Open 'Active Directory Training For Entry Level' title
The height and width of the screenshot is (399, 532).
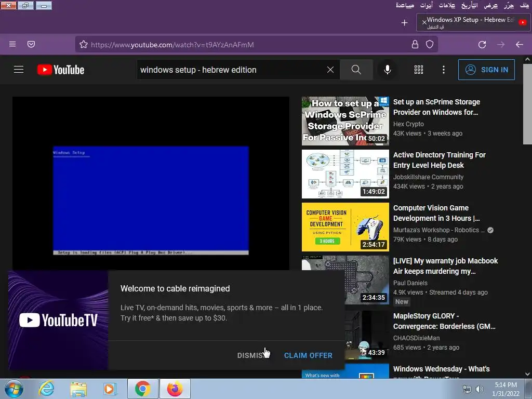click(440, 160)
